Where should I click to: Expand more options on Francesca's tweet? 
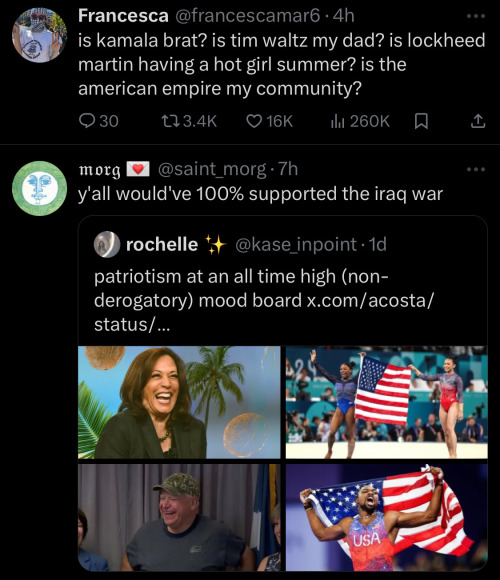[x=476, y=16]
